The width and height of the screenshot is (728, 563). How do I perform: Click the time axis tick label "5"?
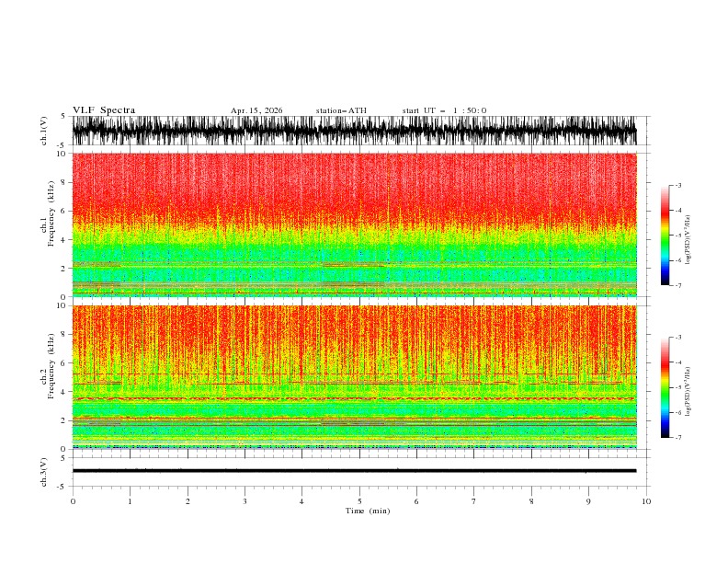tap(359, 501)
